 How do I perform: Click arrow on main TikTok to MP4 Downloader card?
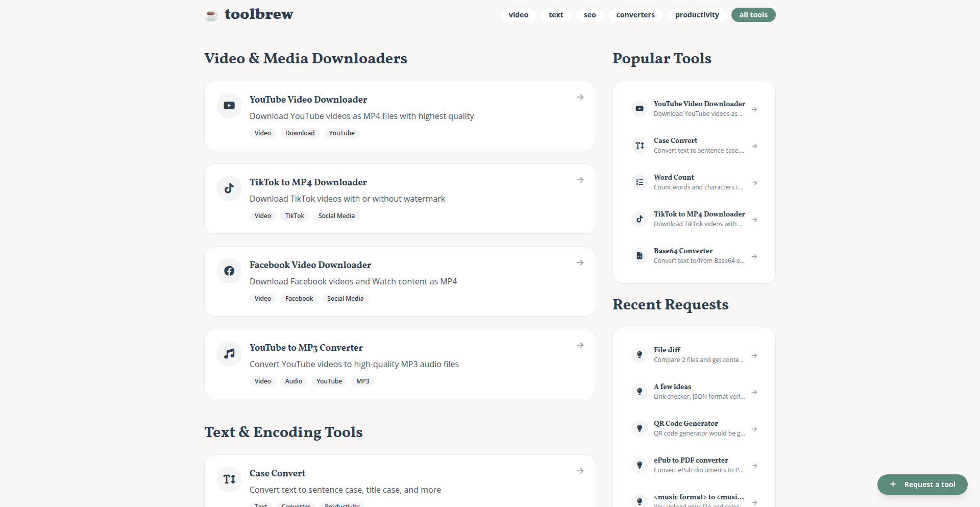pos(580,180)
